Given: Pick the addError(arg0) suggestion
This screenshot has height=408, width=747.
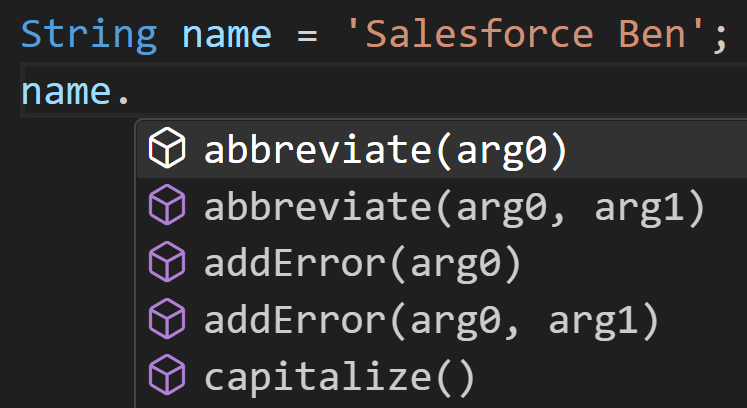Looking at the screenshot, I should tap(442, 263).
